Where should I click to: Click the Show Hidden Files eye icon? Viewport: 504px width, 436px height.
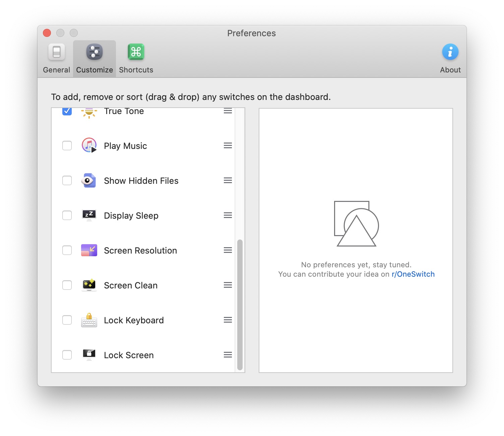pyautogui.click(x=89, y=180)
